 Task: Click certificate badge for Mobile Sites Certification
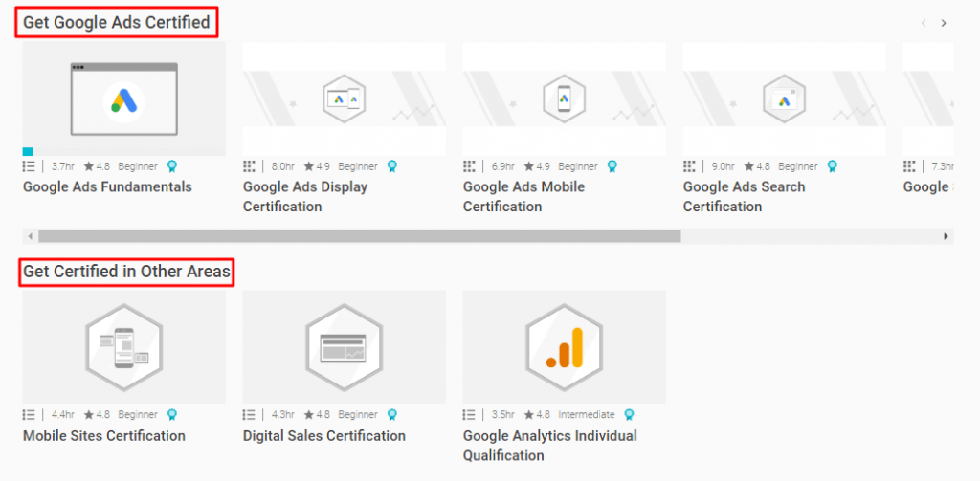tap(172, 415)
